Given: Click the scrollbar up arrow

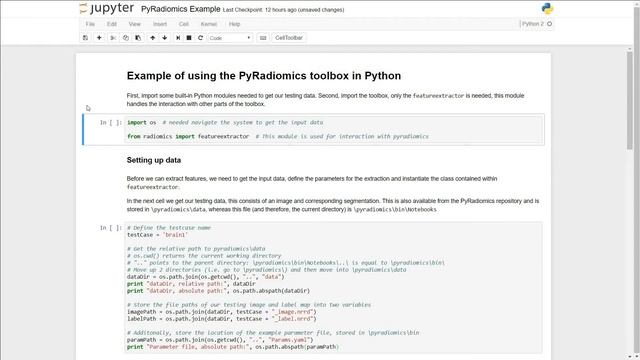Looking at the screenshot, I should (630, 49).
